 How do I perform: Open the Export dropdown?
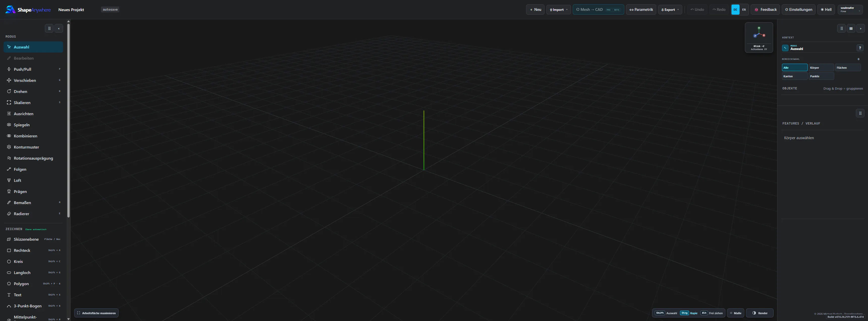pyautogui.click(x=670, y=10)
